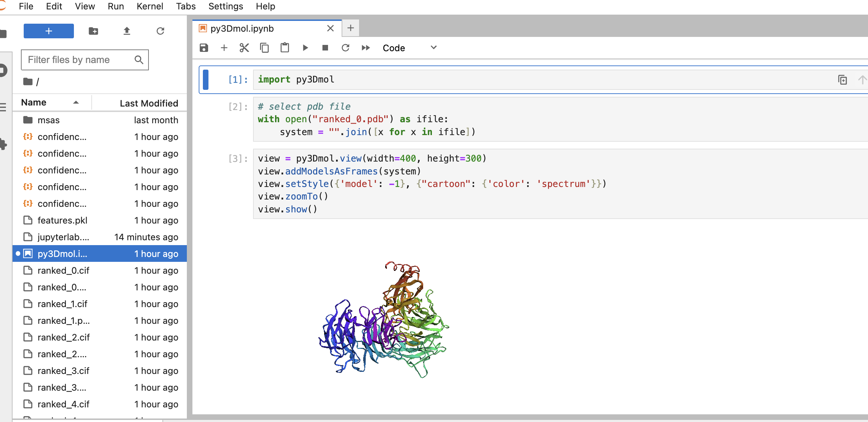This screenshot has height=422, width=868.
Task: Select the ranked_0.cif file
Action: 100,271
